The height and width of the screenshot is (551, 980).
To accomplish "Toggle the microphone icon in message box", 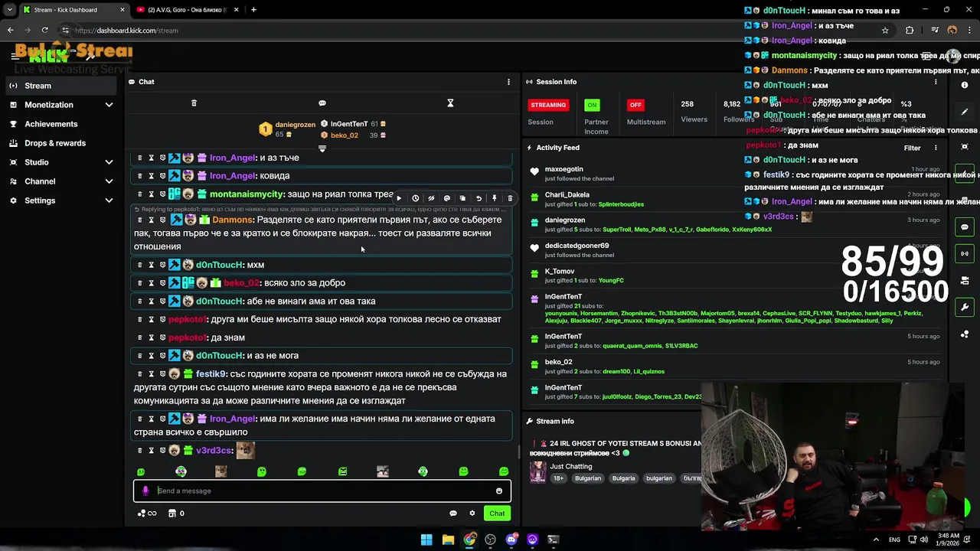I will [145, 491].
